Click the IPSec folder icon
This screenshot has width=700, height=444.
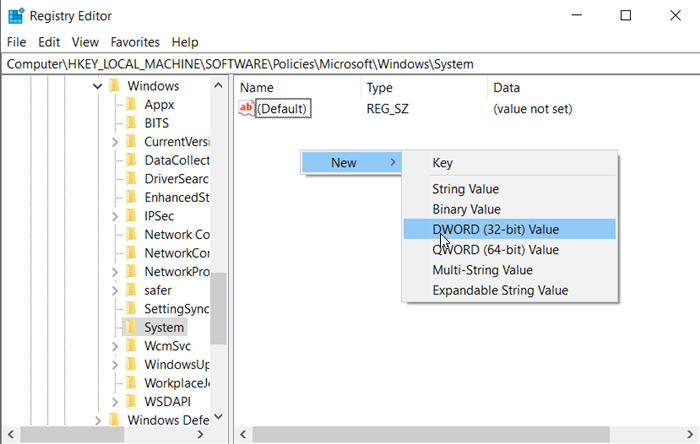[132, 216]
